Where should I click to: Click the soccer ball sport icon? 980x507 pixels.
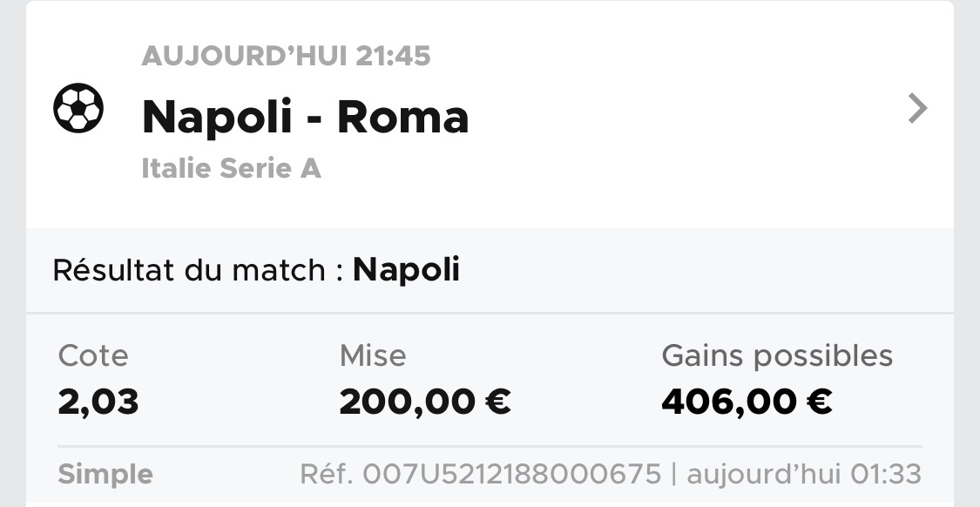coord(78,108)
